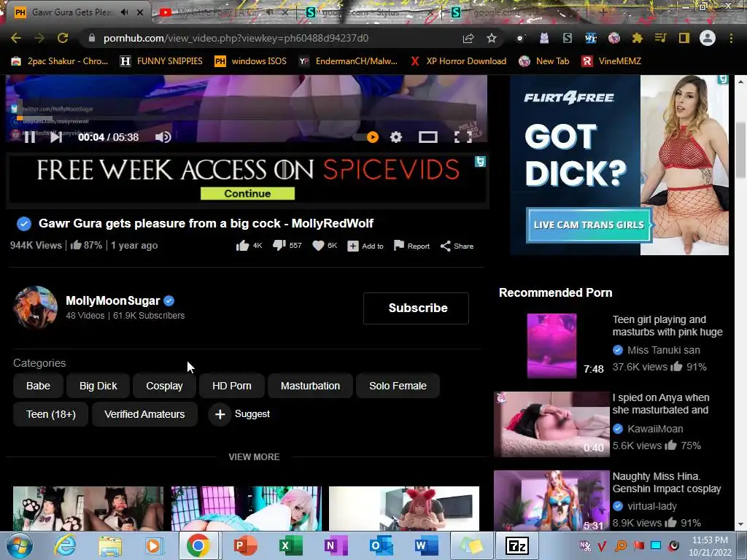This screenshot has width=747, height=560.
Task: Open the Windows Start button
Action: point(19,545)
